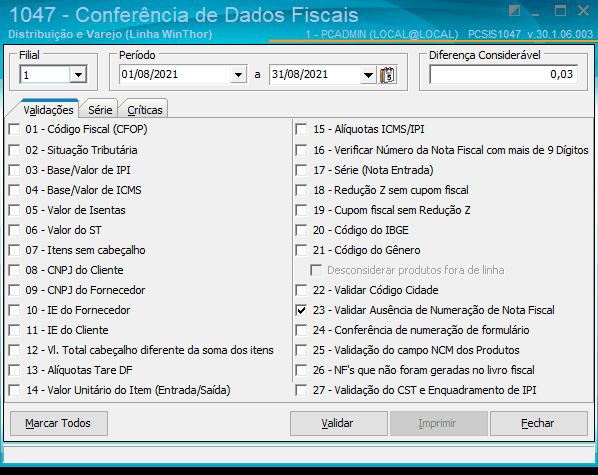Viewport: 598px width, 475px height.
Task: Go to the Críticas tab
Action: [145, 110]
